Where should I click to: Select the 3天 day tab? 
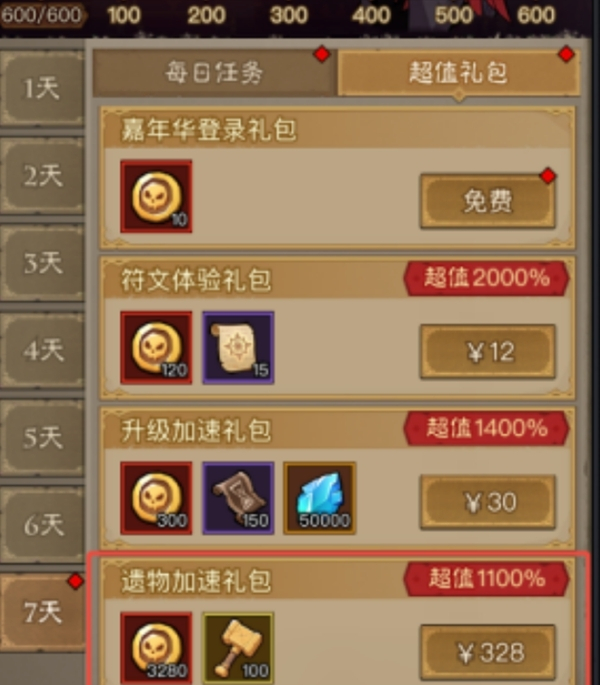(42, 263)
